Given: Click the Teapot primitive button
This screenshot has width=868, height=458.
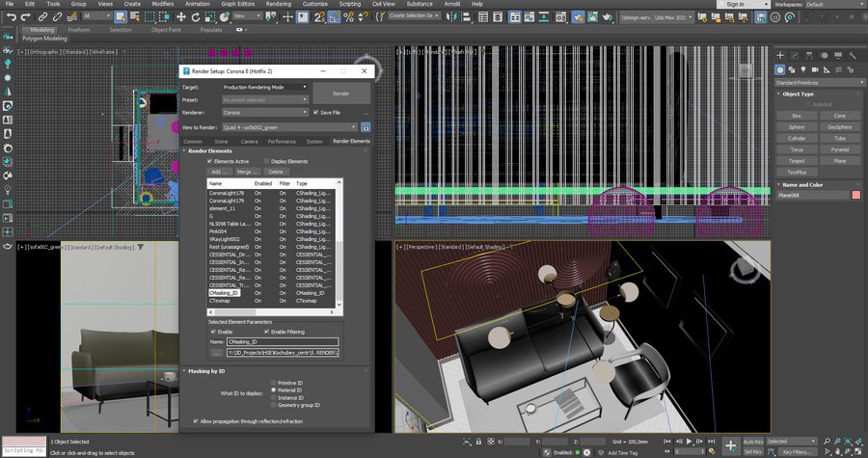Looking at the screenshot, I should 797,161.
